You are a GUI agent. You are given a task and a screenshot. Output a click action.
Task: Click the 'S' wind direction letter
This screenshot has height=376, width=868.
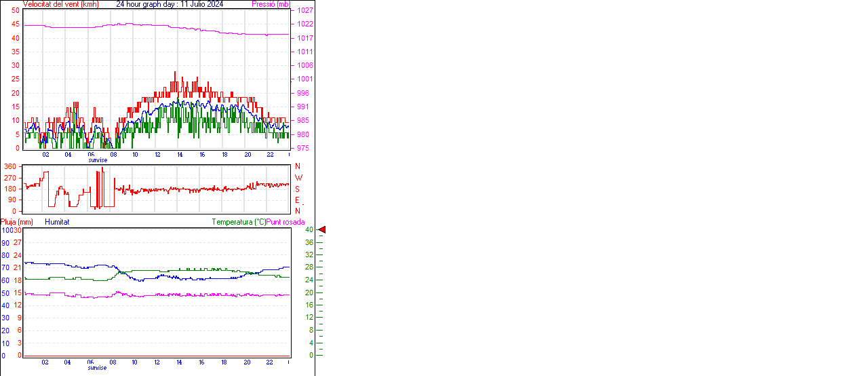point(297,189)
